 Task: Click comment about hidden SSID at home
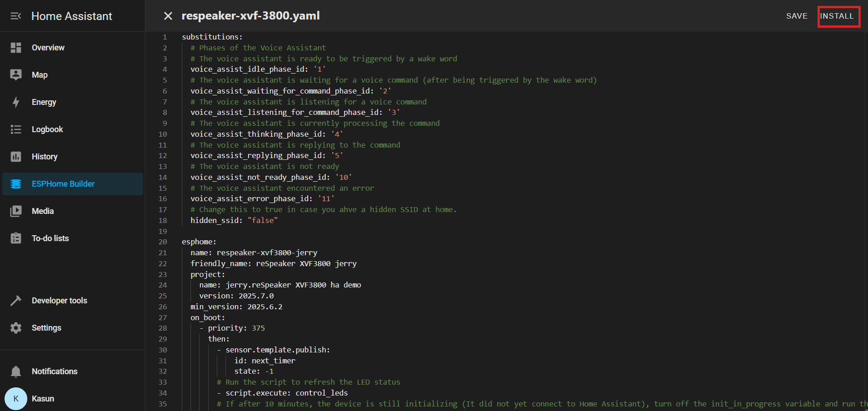click(x=324, y=209)
